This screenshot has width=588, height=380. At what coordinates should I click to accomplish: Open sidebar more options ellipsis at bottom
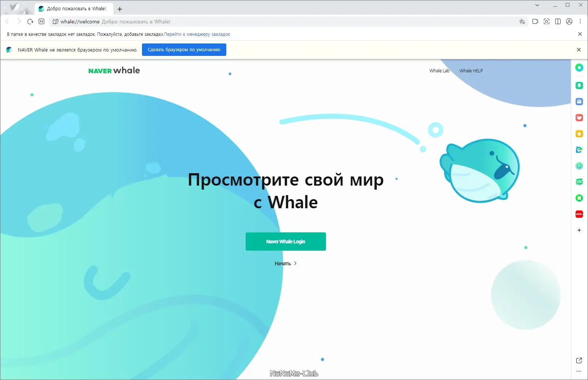[579, 371]
